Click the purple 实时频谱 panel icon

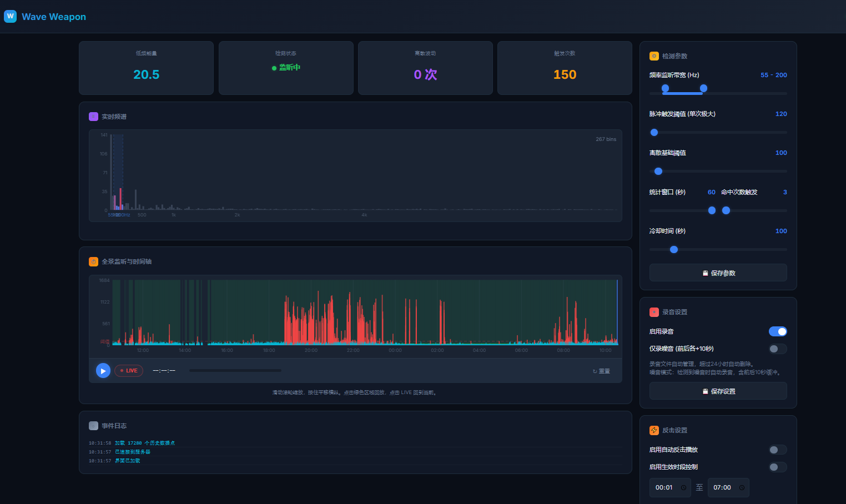(x=93, y=117)
